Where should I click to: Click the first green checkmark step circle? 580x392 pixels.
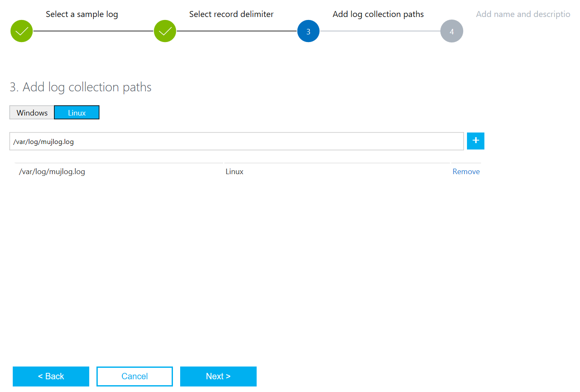pyautogui.click(x=22, y=31)
